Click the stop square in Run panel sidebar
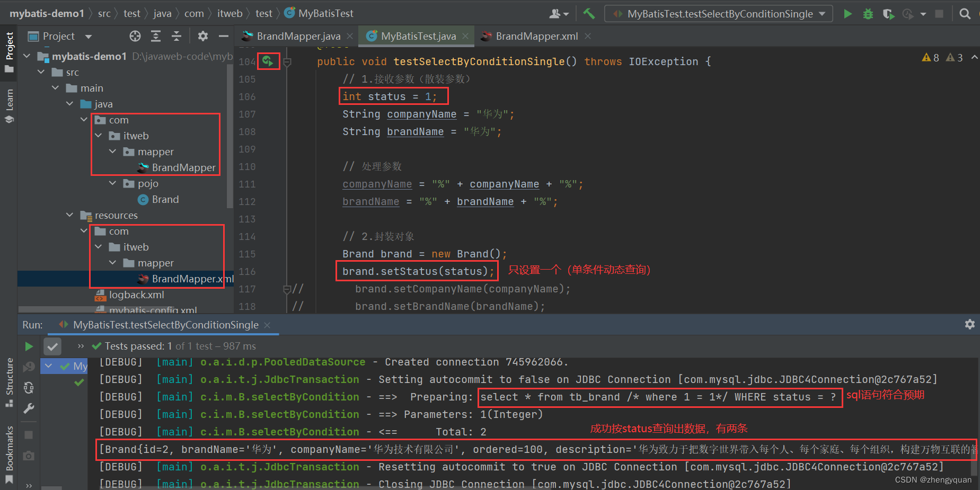Screen dimensions: 980x490 pyautogui.click(x=29, y=435)
